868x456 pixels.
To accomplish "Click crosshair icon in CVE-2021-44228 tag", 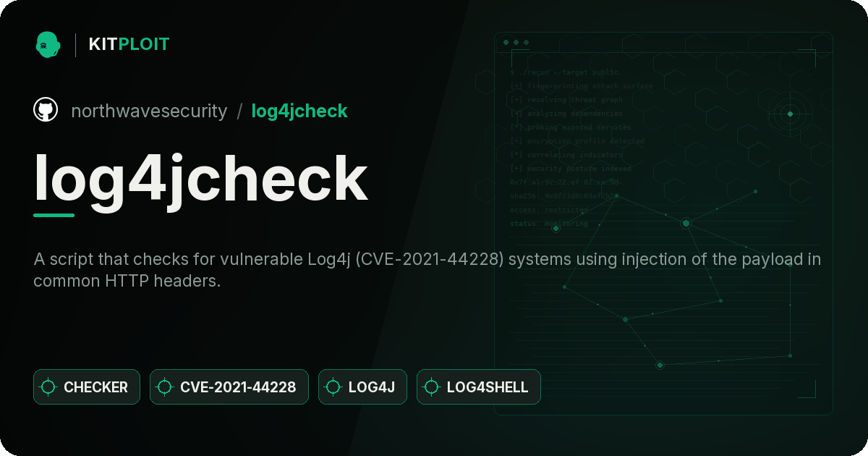I will coord(165,387).
